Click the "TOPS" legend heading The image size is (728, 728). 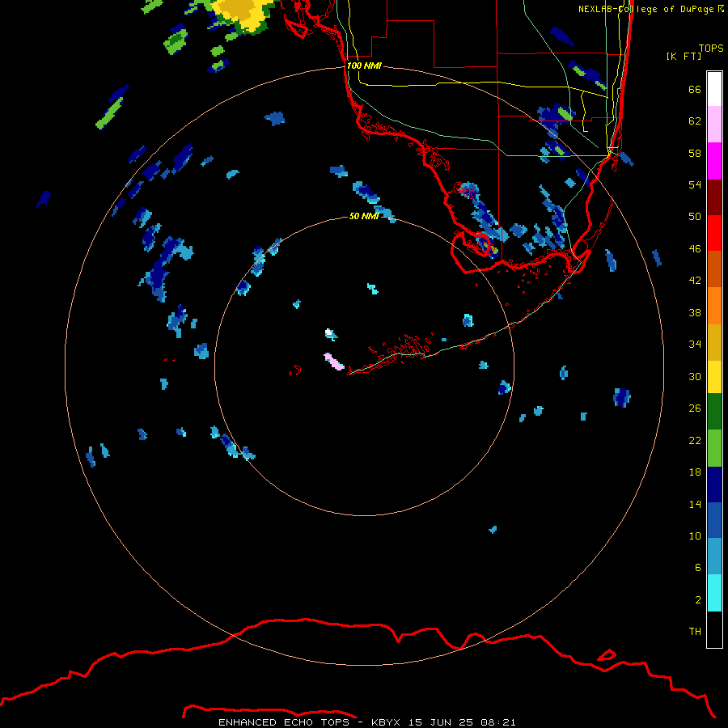tap(711, 49)
